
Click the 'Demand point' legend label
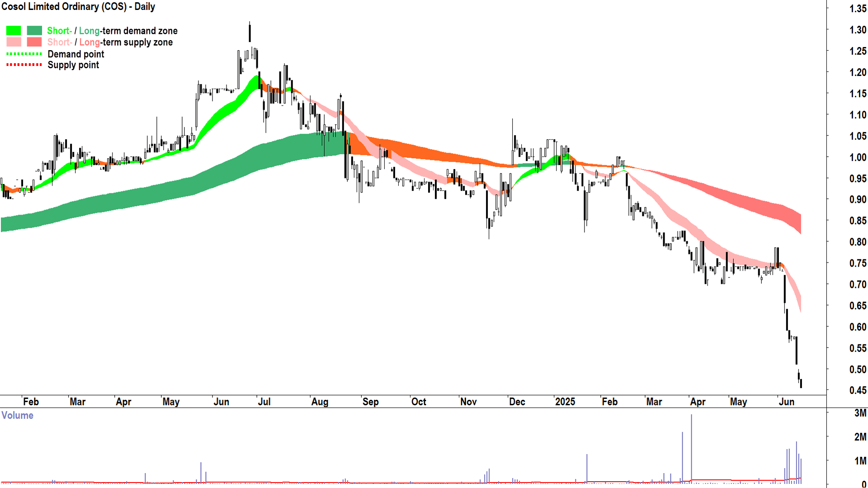76,54
